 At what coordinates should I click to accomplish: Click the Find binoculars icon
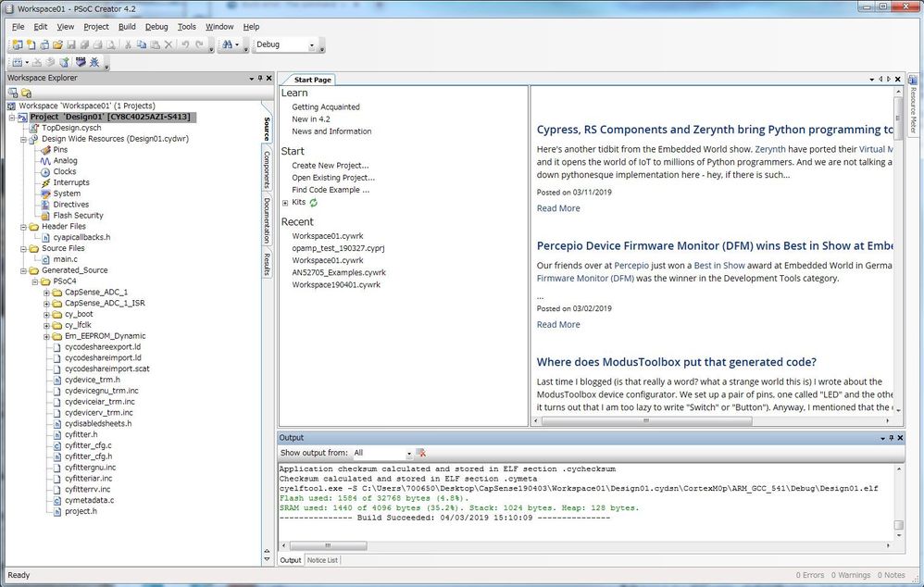pyautogui.click(x=227, y=44)
